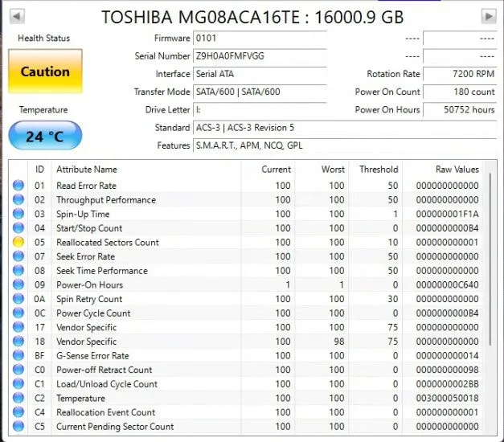Click the Start/Stop Count status orb
Viewport: 504px width, 442px height.
[18, 228]
